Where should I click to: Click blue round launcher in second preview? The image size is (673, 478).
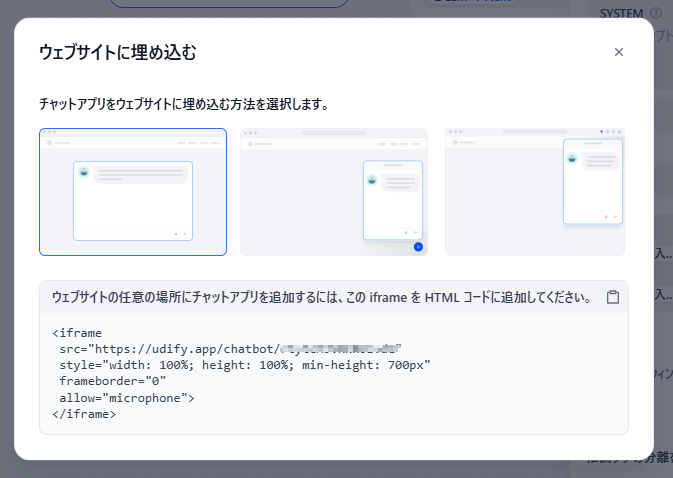418,247
